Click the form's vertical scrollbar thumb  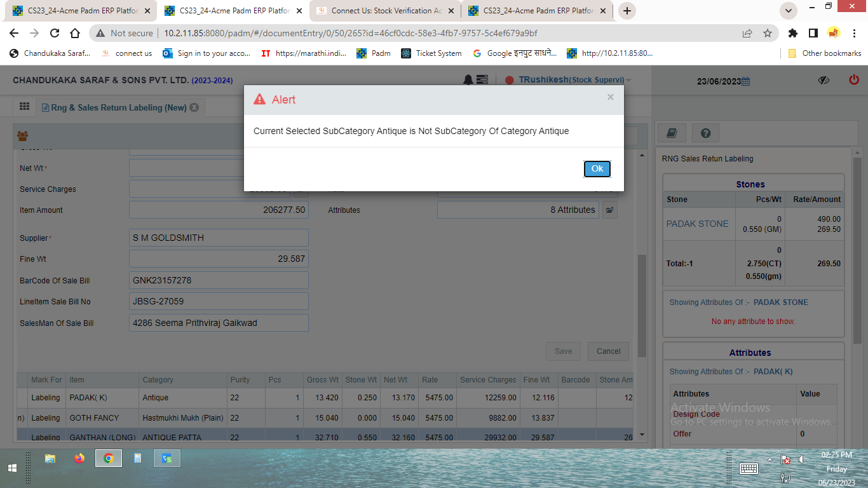pyautogui.click(x=642, y=305)
